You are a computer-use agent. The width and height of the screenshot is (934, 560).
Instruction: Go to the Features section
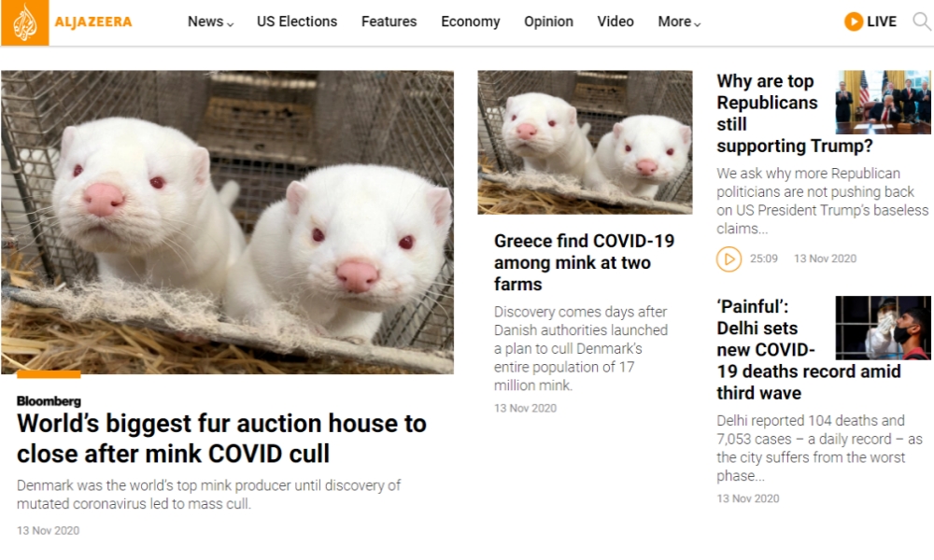click(389, 21)
